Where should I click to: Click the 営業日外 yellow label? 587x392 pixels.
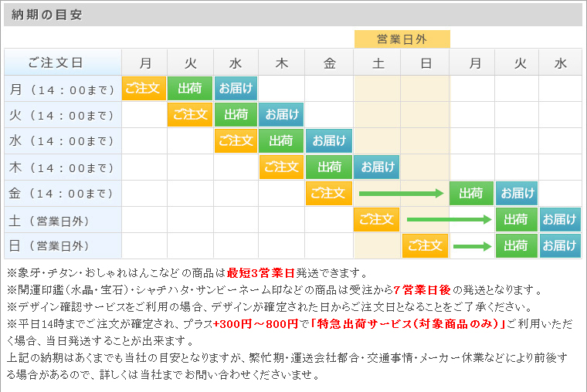[x=402, y=39]
